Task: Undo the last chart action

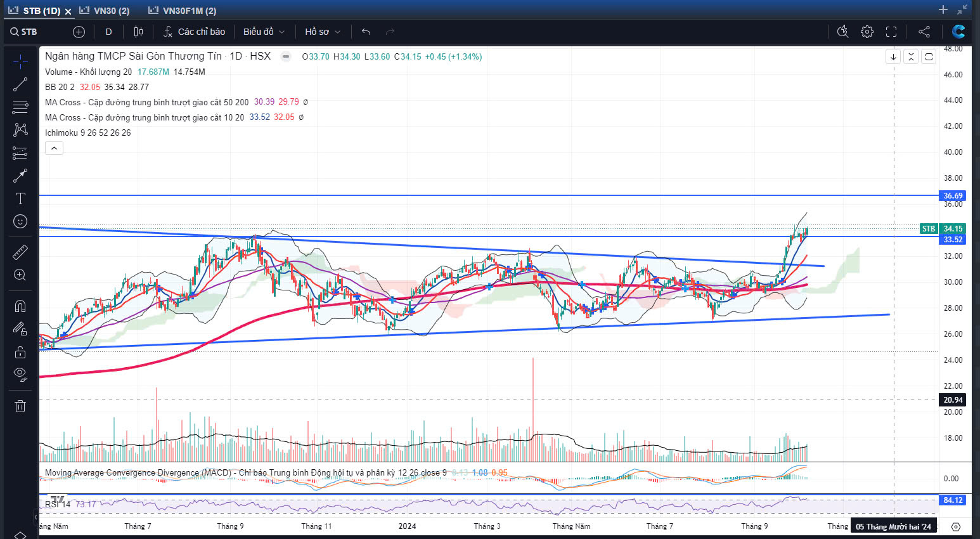Action: pyautogui.click(x=366, y=32)
